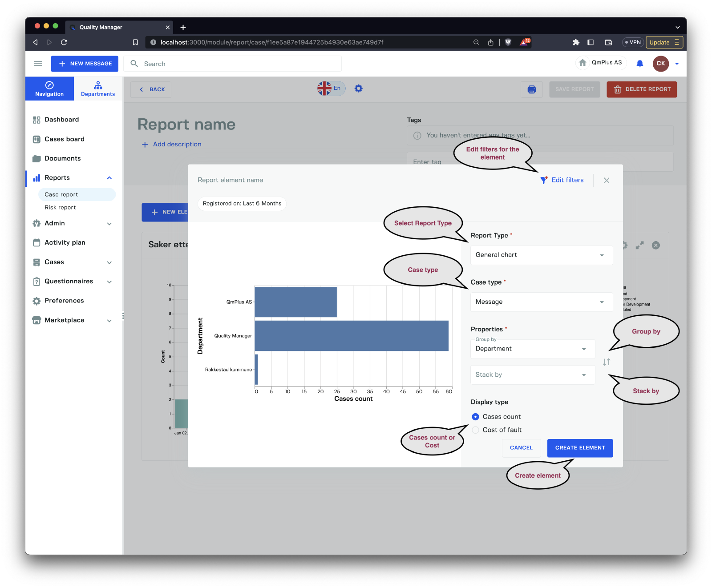Click the notifications bell icon
Screen dimensions: 712x588
tap(639, 64)
